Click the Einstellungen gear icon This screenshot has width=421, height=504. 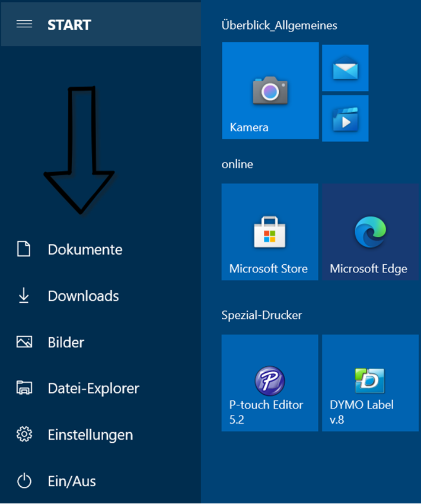(x=24, y=435)
